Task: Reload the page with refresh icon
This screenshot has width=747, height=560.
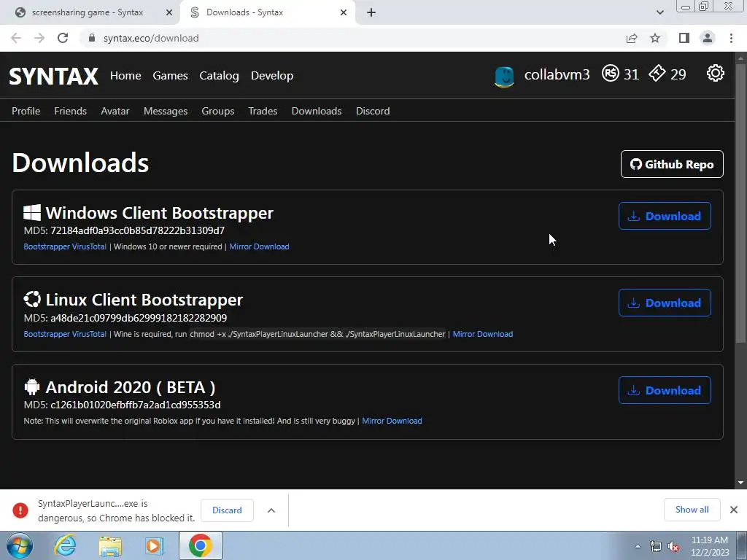Action: [x=63, y=38]
